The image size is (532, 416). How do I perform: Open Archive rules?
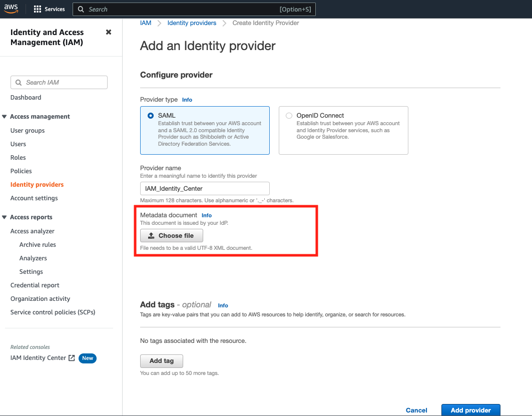click(38, 245)
